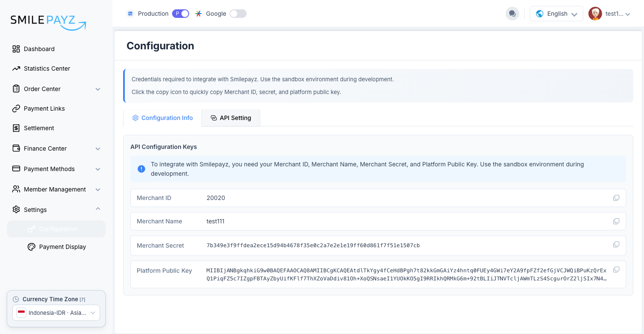Open the chat messages icon
This screenshot has width=644, height=334.
512,14
